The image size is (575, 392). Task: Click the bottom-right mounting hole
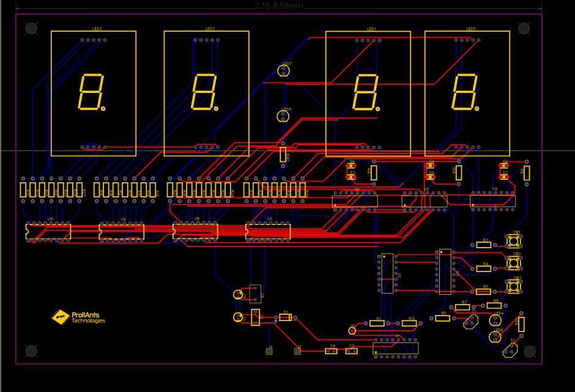pos(530,351)
